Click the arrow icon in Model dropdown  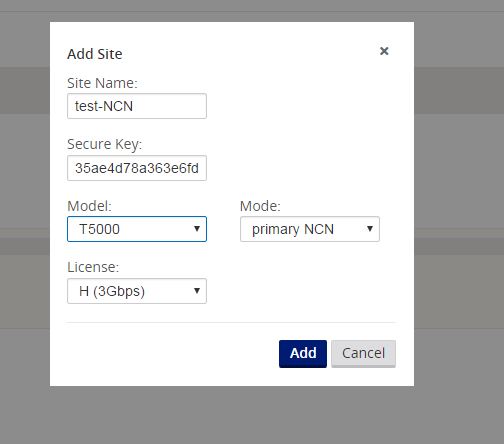[x=197, y=229]
